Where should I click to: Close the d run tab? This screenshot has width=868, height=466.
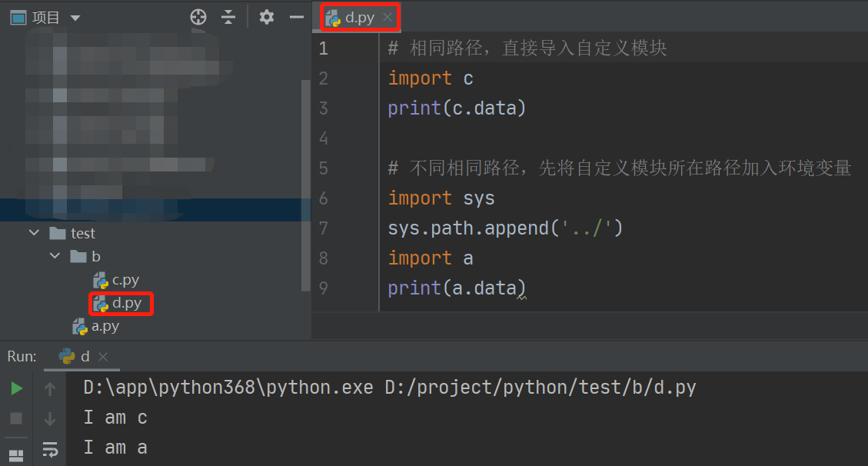point(103,357)
